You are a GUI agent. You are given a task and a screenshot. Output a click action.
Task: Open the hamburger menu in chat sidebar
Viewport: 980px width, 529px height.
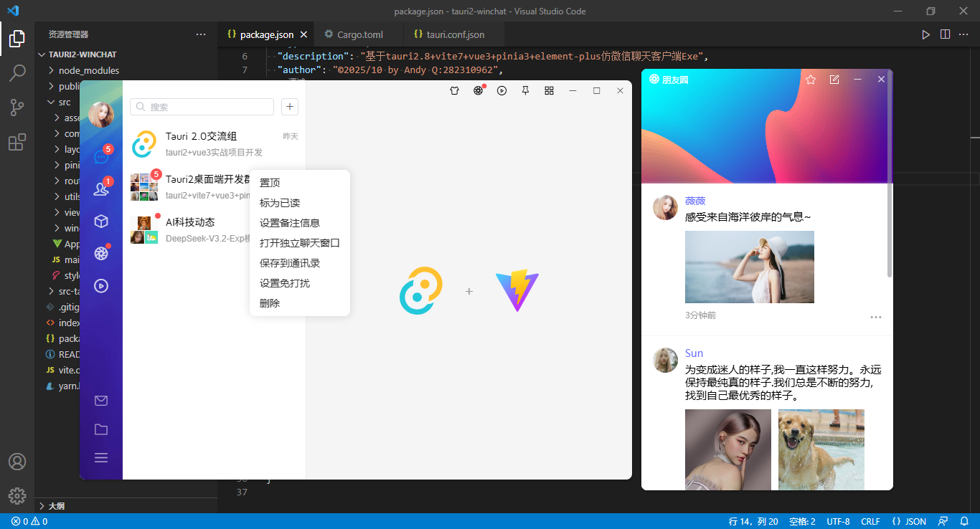[101, 457]
